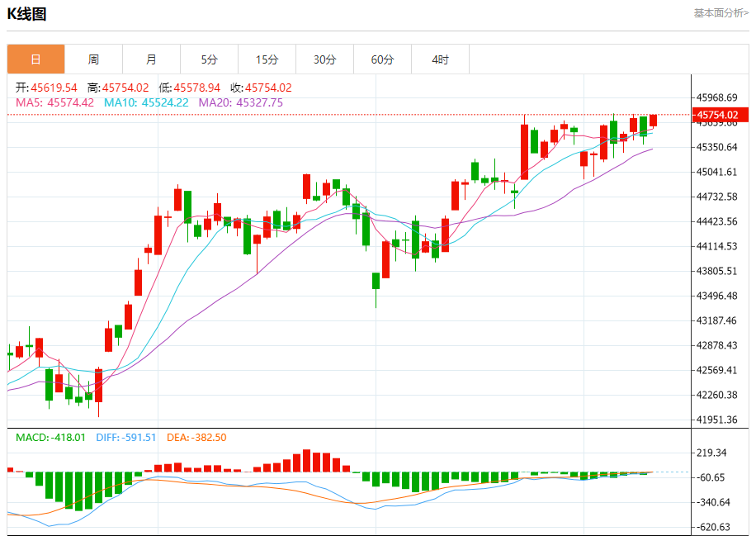
Task: Switch to the 月 monthly tab
Action: [x=151, y=59]
